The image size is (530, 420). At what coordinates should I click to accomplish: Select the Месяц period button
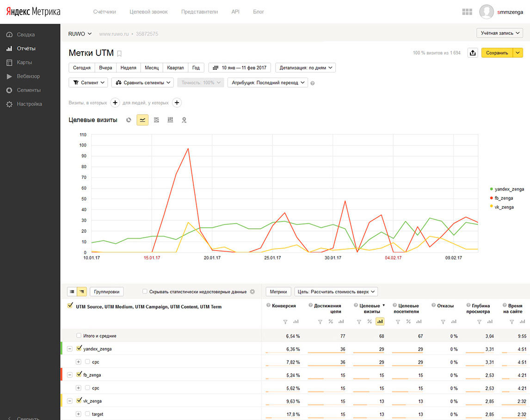[x=152, y=68]
